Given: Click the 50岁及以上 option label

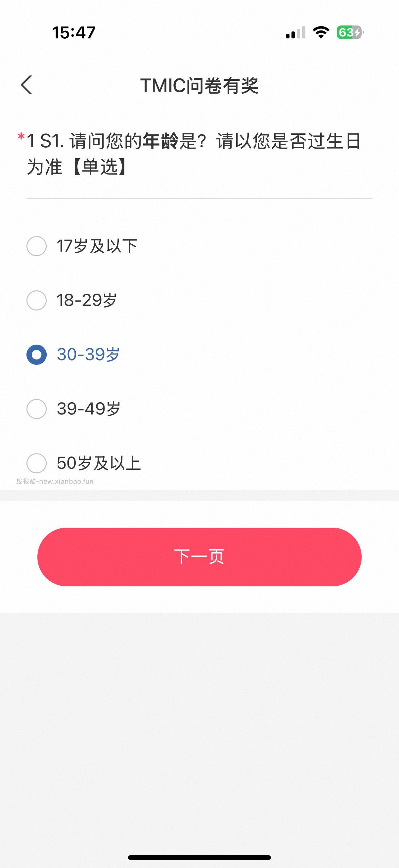Looking at the screenshot, I should coord(99,463).
